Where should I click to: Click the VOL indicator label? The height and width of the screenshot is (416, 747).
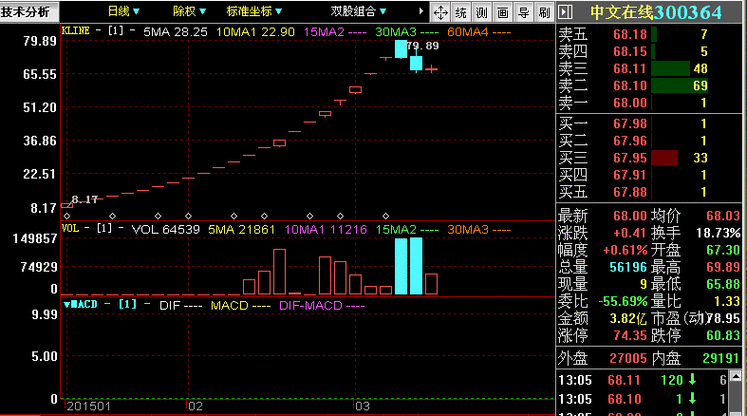71,229
